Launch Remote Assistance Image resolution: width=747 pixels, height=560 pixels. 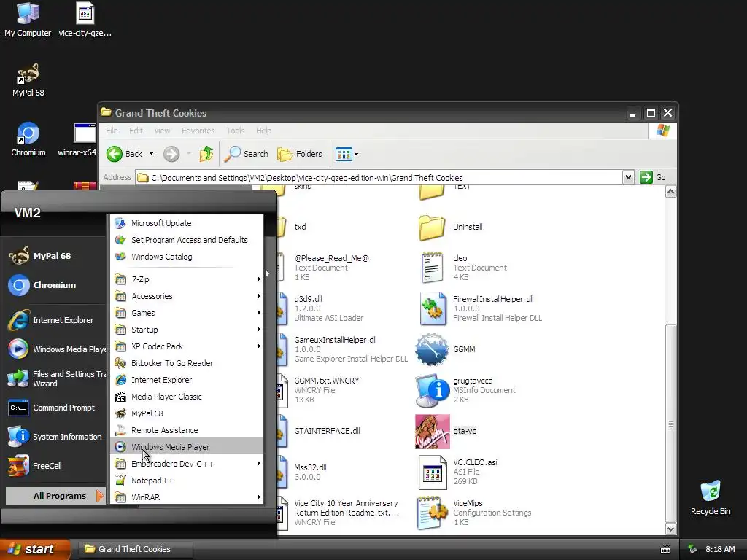tap(187, 430)
